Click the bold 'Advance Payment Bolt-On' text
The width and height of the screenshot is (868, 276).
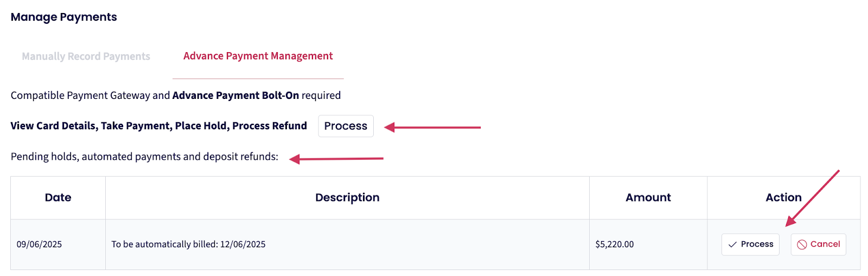point(235,96)
